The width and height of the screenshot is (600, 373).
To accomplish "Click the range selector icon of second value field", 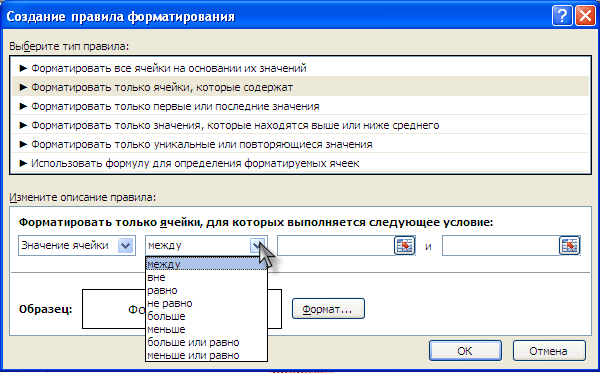I will click(x=569, y=246).
